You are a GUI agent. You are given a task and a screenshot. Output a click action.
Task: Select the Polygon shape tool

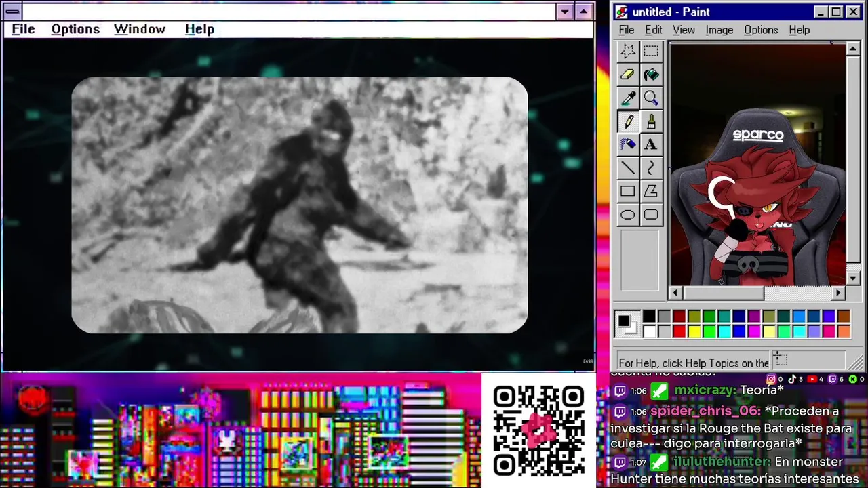651,191
